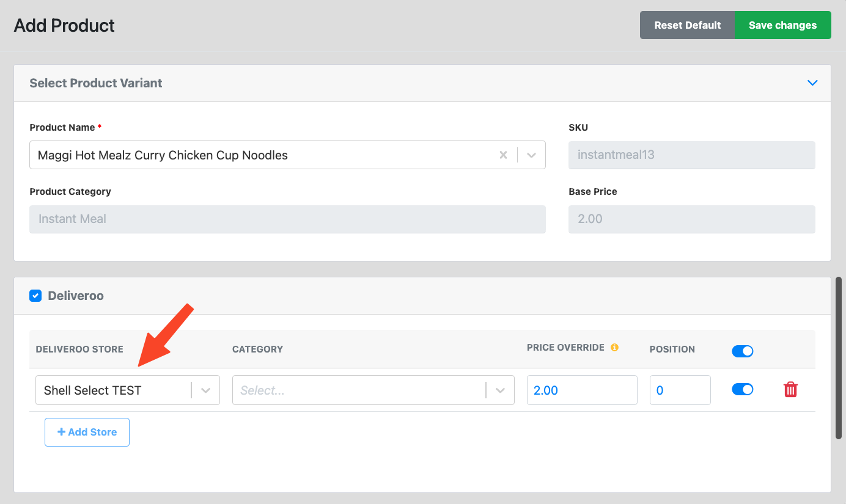Viewport: 846px width, 504px height.
Task: Click the Position input field
Action: pyautogui.click(x=680, y=390)
